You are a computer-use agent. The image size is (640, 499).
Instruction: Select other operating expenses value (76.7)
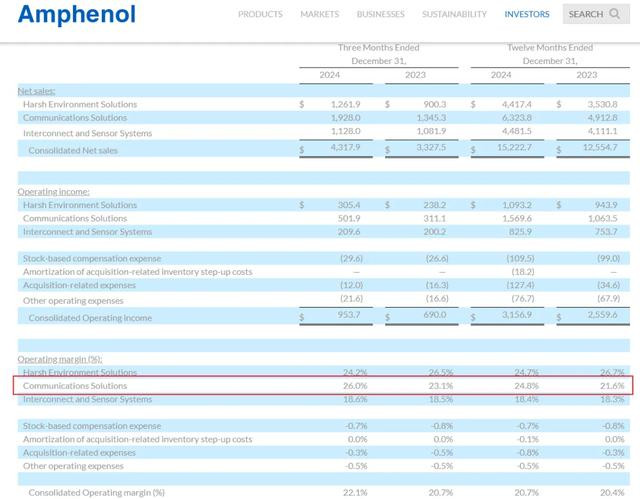coord(523,299)
